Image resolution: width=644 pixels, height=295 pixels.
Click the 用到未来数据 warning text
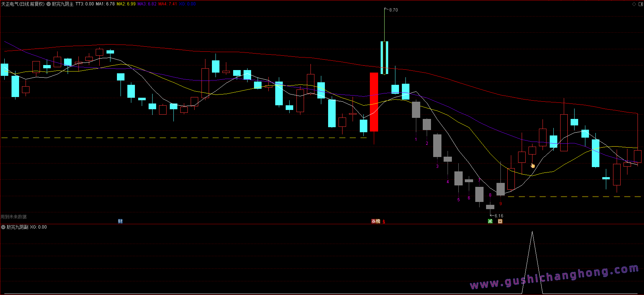pyautogui.click(x=14, y=217)
